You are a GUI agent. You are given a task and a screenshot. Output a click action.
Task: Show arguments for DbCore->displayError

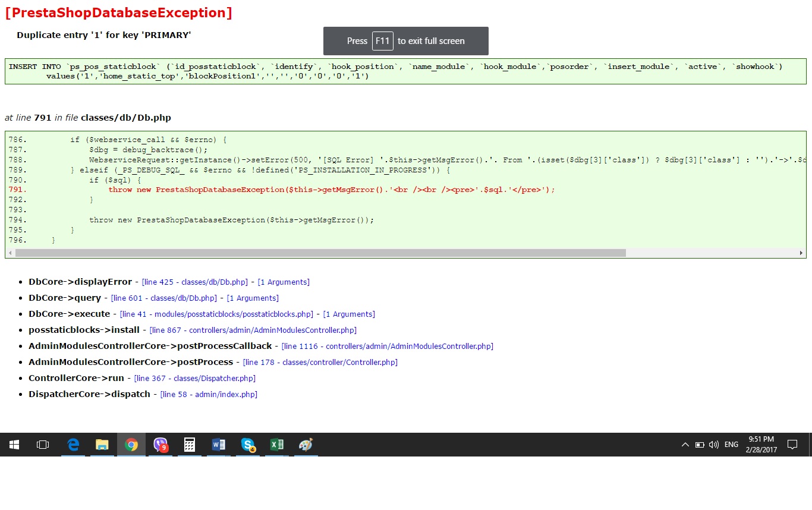(284, 282)
